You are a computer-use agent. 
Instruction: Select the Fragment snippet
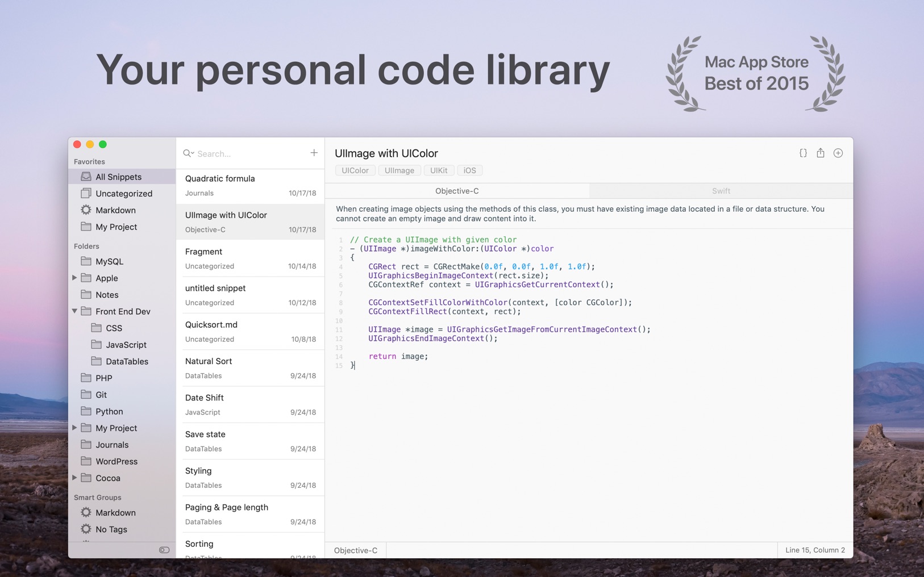pyautogui.click(x=251, y=258)
